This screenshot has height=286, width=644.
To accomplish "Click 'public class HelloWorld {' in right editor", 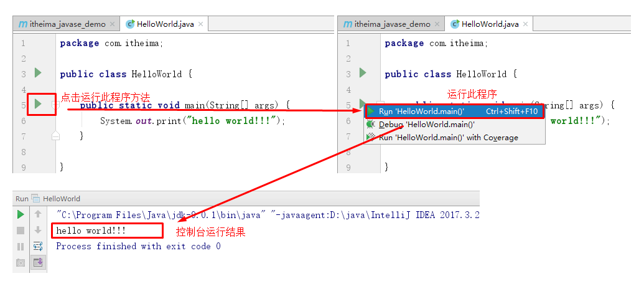I will [451, 74].
